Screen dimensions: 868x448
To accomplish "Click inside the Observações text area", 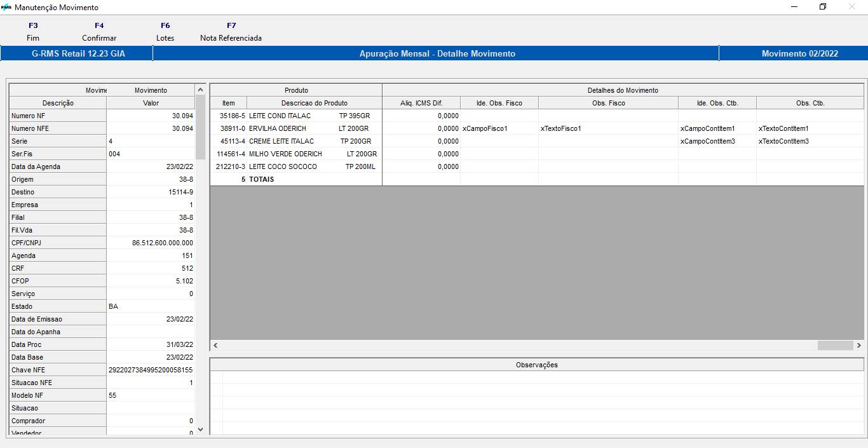I will tap(537, 403).
